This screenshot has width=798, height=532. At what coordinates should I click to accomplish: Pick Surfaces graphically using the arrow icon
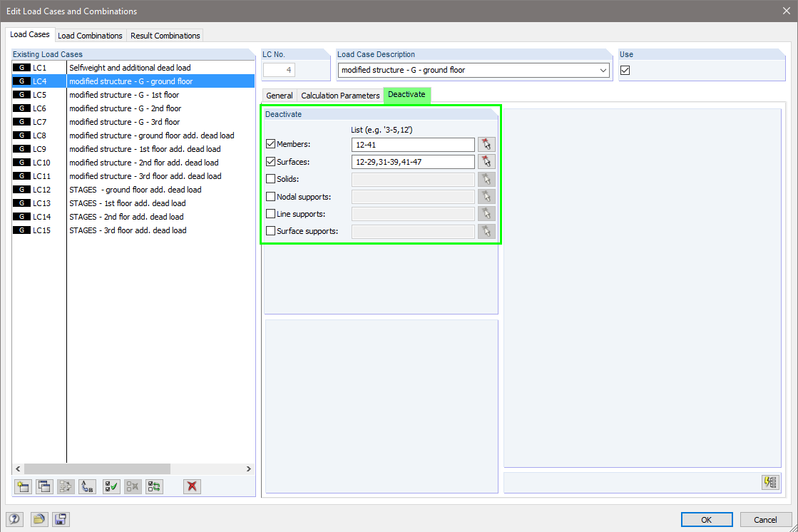pos(486,161)
